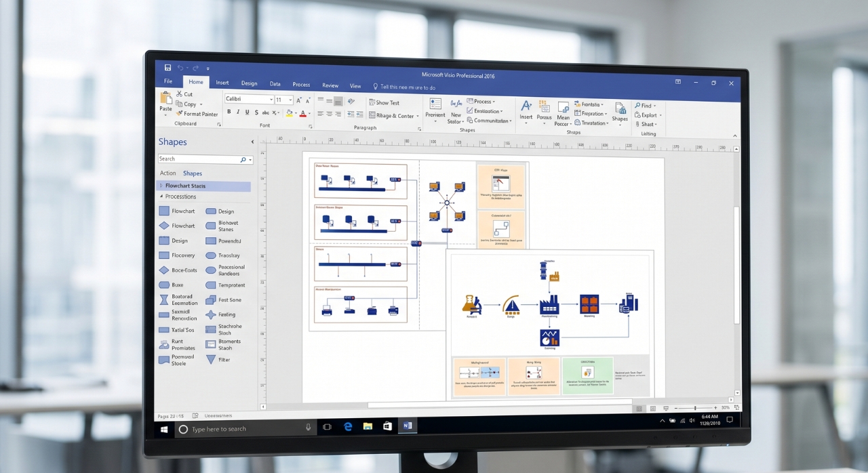Click the Shapes search input field

point(205,159)
